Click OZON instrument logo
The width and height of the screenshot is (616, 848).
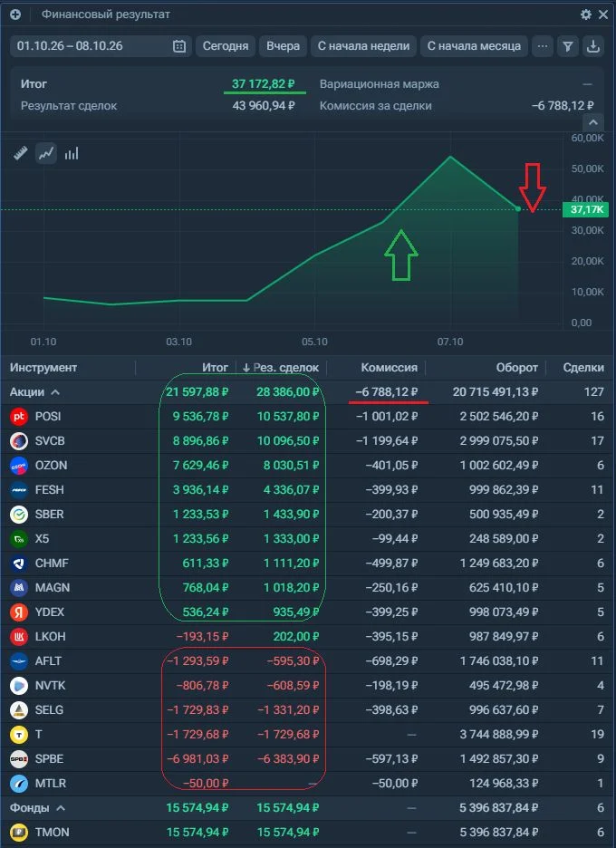pos(19,465)
